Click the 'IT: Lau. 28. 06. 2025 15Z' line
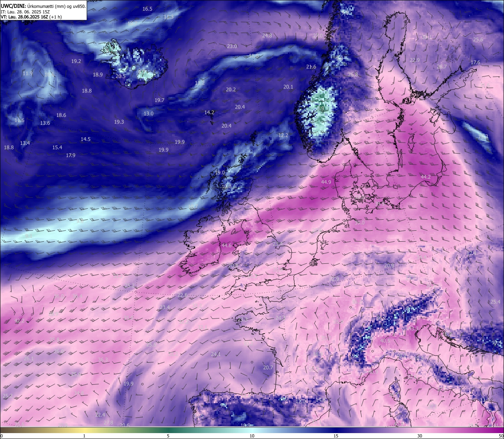Image resolution: width=504 pixels, height=439 pixels. click(x=25, y=12)
